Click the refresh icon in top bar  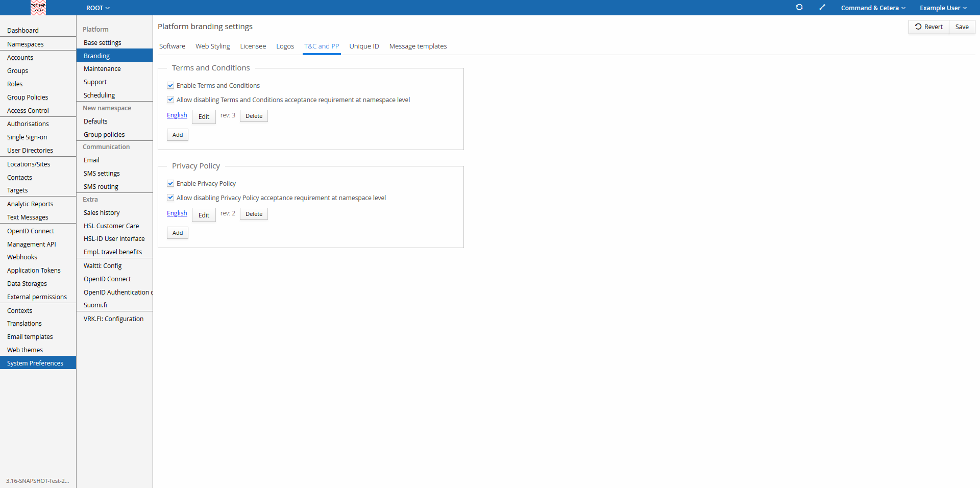799,7
